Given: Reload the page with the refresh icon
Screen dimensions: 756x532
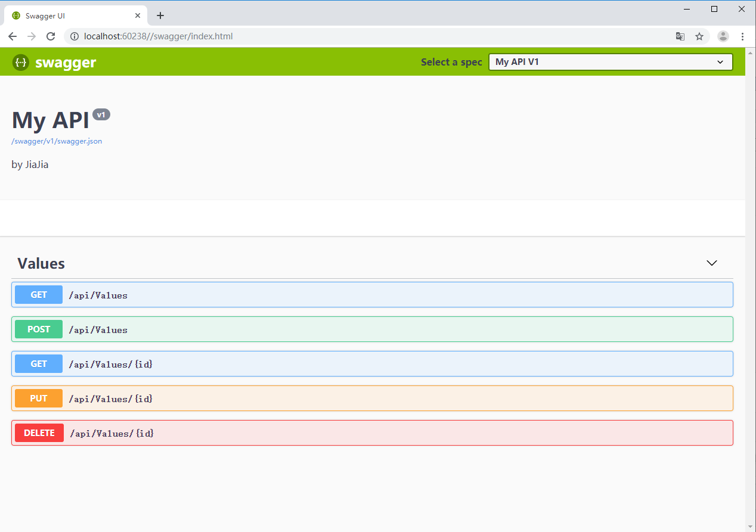Looking at the screenshot, I should (51, 36).
